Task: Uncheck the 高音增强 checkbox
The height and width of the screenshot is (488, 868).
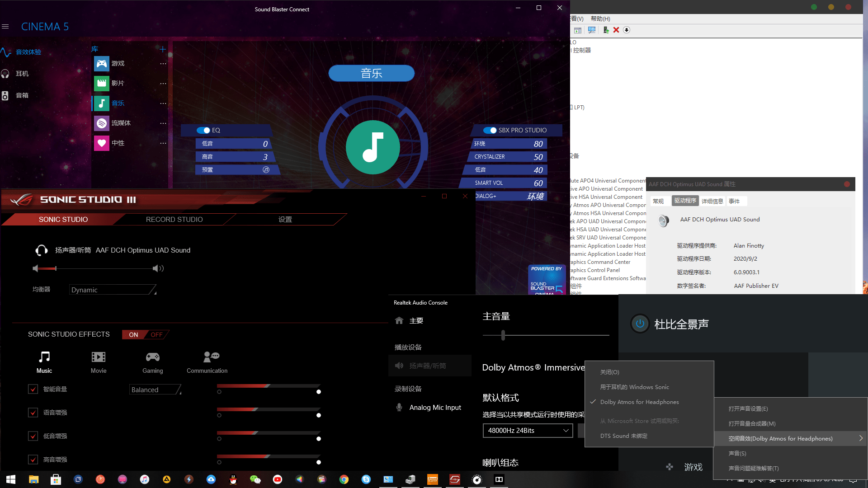Action: click(33, 460)
